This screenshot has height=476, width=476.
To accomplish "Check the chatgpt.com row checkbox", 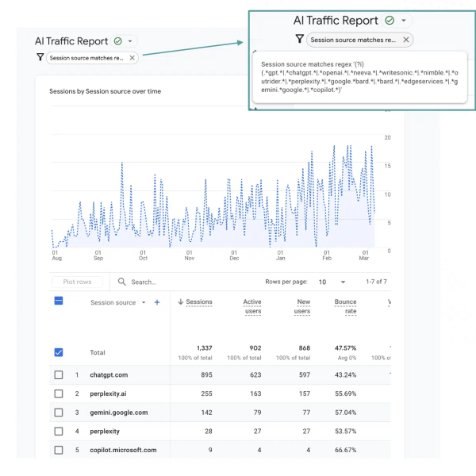I will click(x=59, y=375).
